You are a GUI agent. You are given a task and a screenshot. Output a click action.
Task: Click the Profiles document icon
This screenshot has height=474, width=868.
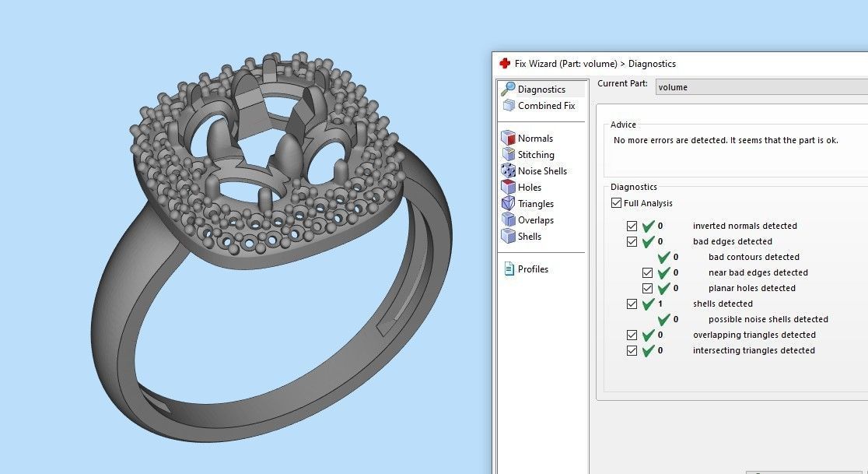click(x=509, y=269)
